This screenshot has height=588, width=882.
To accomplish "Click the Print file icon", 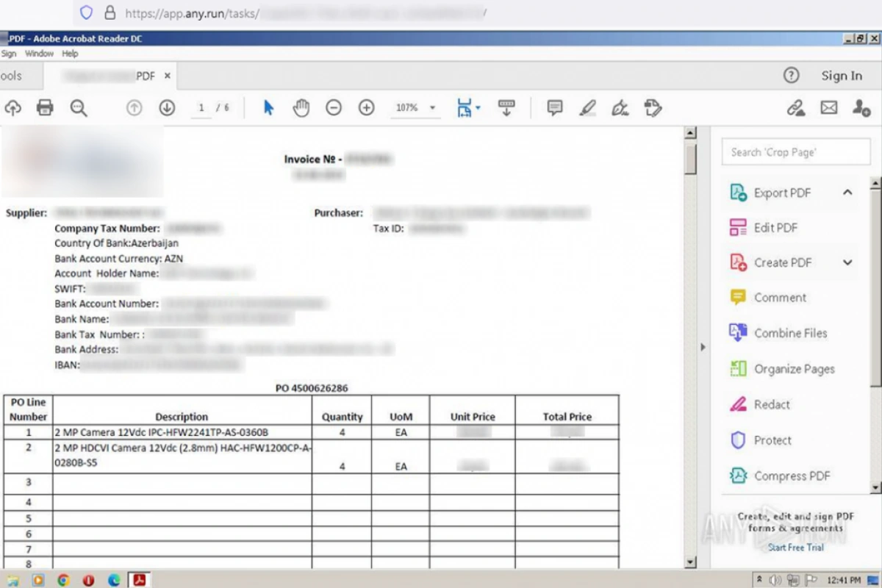I will click(x=45, y=108).
